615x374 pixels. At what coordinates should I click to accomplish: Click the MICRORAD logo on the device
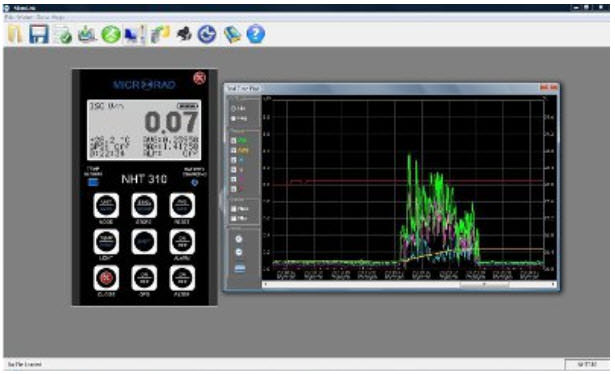(x=144, y=85)
